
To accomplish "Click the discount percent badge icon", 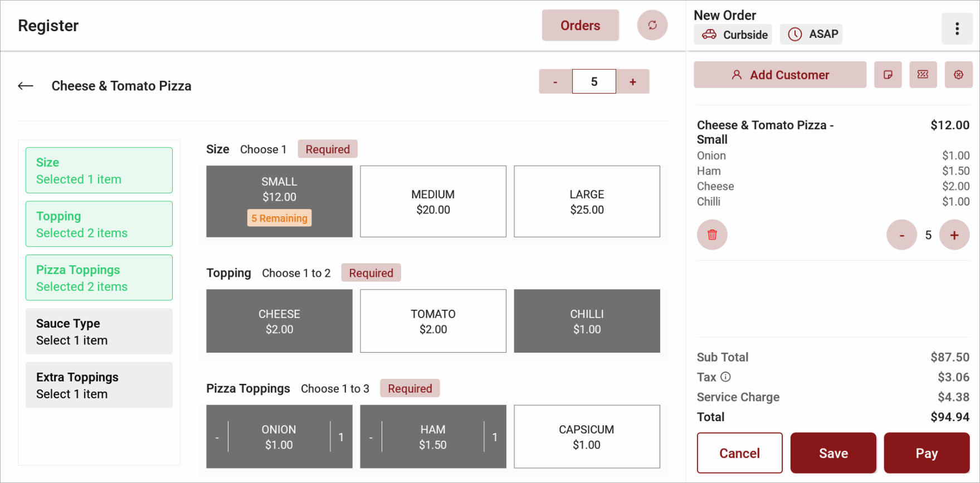I will tap(958, 75).
